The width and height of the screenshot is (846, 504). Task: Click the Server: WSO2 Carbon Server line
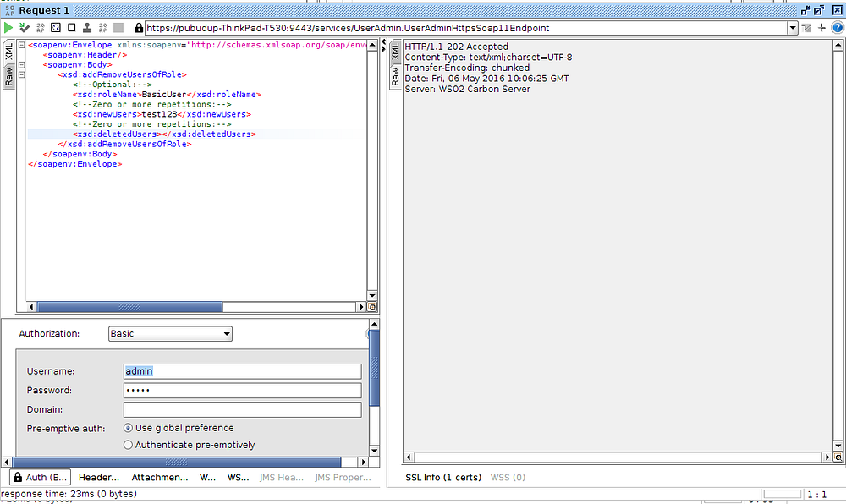[x=468, y=89]
